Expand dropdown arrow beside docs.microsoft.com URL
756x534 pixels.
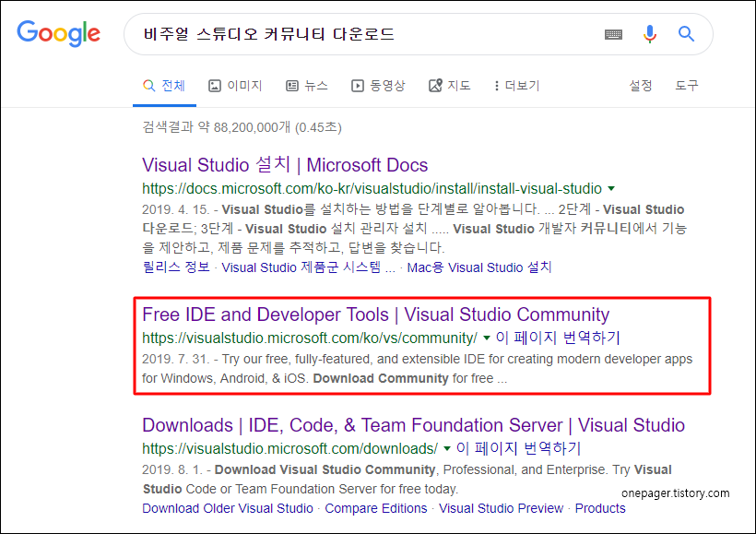click(x=611, y=188)
